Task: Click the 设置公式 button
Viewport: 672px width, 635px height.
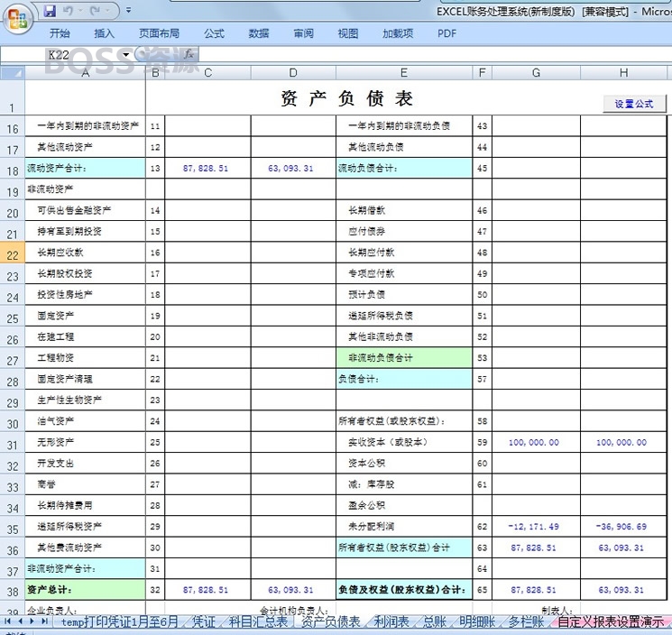Action: point(634,104)
